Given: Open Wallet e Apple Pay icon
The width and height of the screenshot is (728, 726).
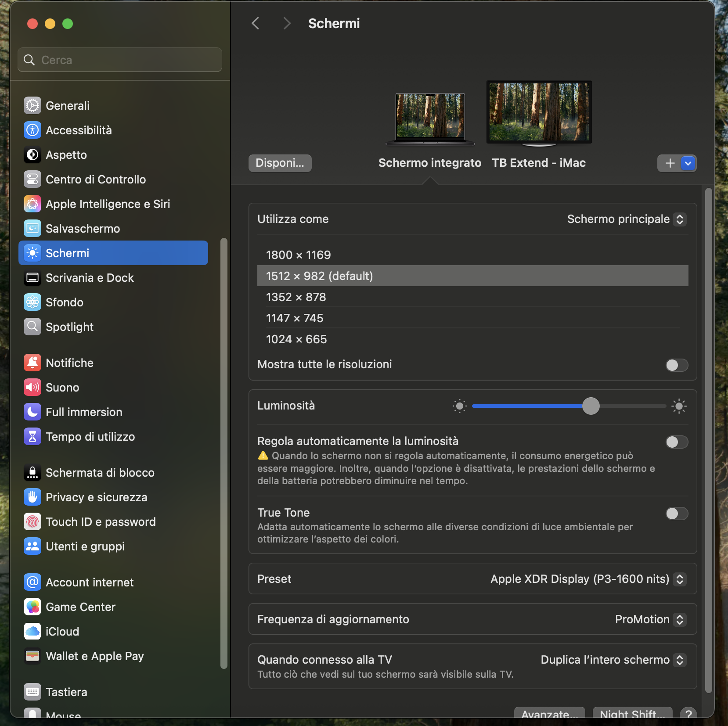Looking at the screenshot, I should click(32, 656).
